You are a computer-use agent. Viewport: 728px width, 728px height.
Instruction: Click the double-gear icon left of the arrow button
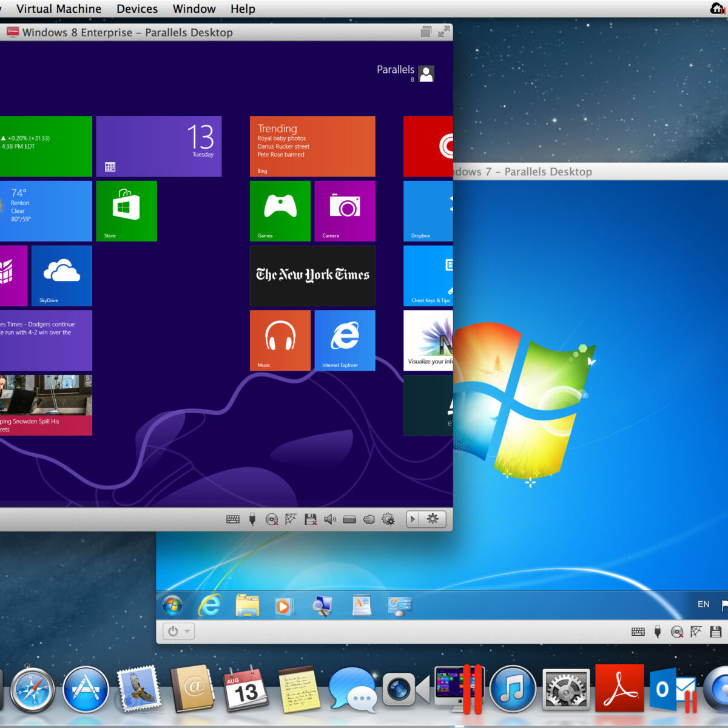[388, 519]
